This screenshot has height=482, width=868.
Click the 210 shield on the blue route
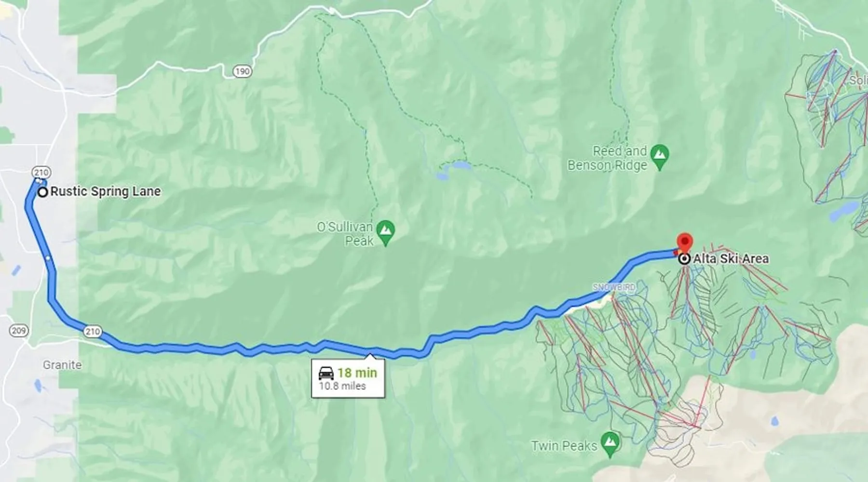pyautogui.click(x=92, y=331)
